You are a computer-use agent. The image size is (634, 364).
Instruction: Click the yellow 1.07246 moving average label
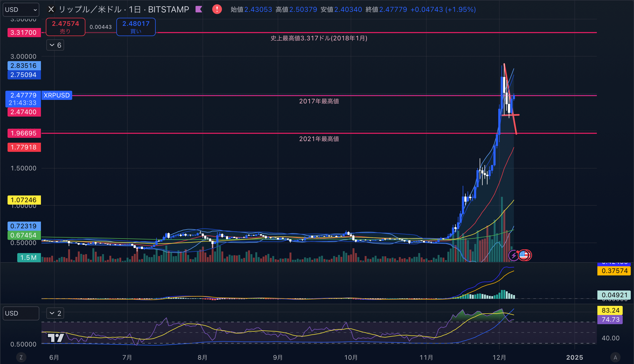click(24, 200)
